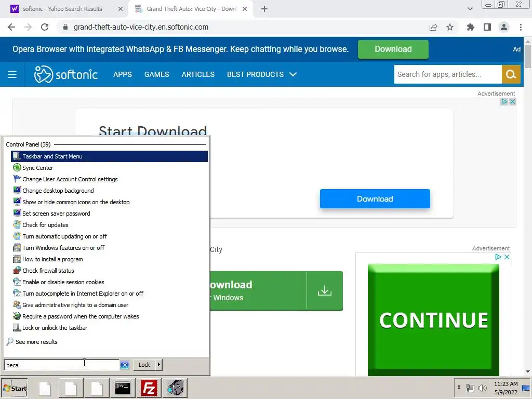
Task: Click the orange Softonic search button
Action: (x=511, y=74)
